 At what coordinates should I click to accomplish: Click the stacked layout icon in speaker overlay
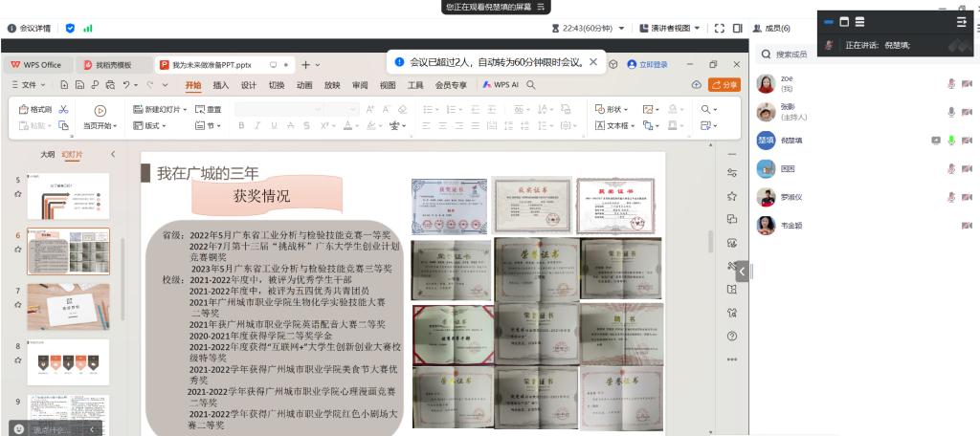pos(860,22)
